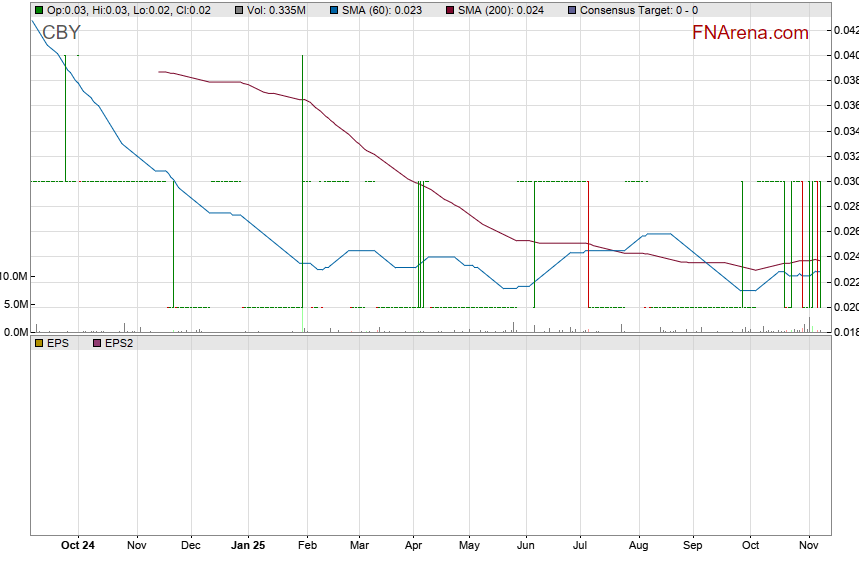Toggle the blue SMA (60) legend marker
The width and height of the screenshot is (859, 566).
[336, 10]
